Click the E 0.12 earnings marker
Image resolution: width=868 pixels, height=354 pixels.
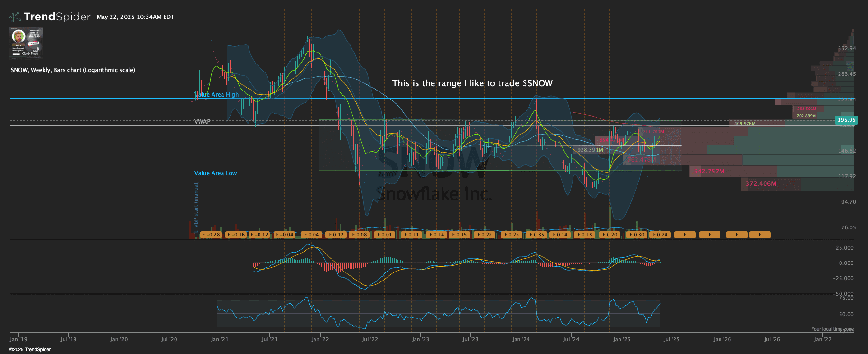tap(336, 235)
